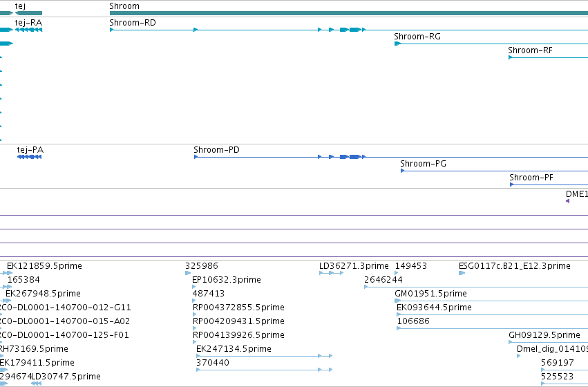The width and height of the screenshot is (588, 387).
Task: Select the tej-RA transcript arrows
Action: pos(28,30)
